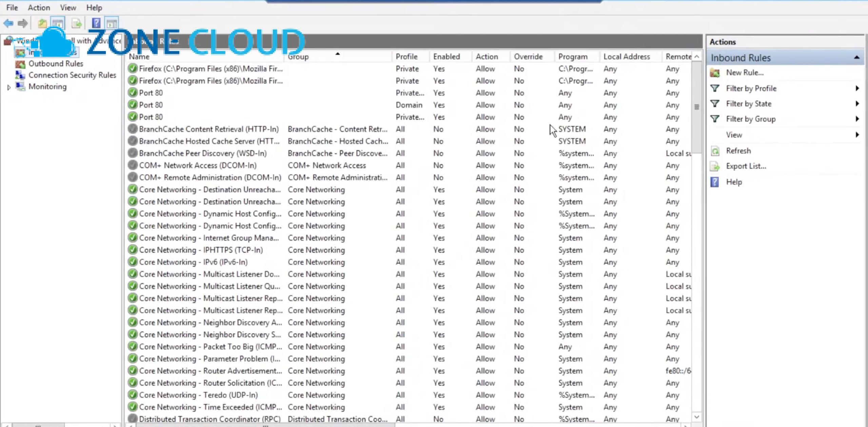
Task: Select the BranchCache Peer Discovery (WSD-In) rule
Action: click(203, 153)
